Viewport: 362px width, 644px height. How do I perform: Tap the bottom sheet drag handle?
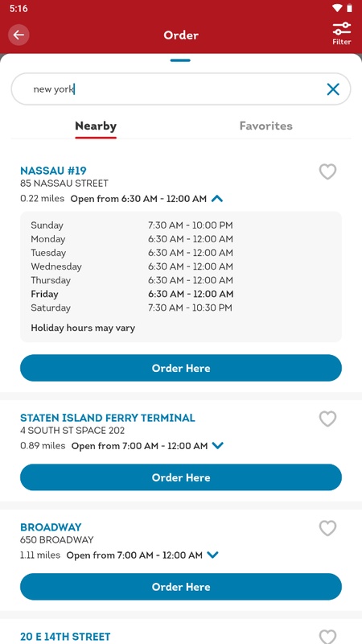point(180,60)
